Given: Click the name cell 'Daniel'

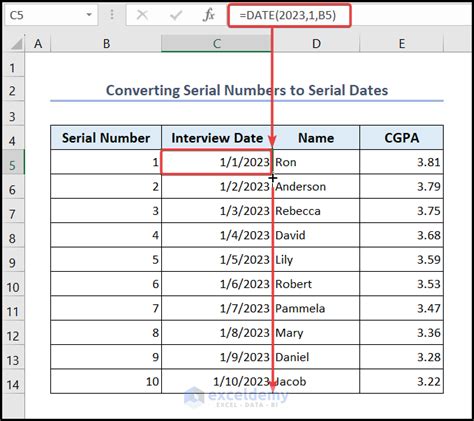Looking at the screenshot, I should (x=316, y=357).
